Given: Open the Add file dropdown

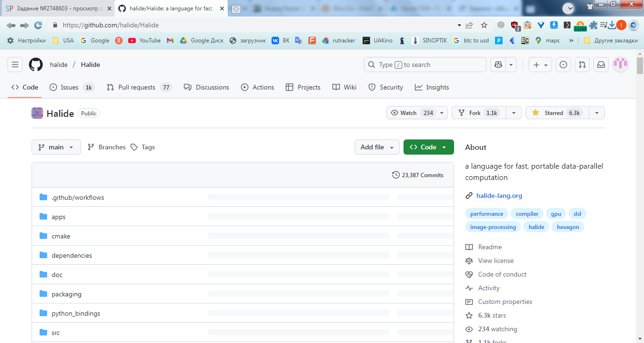Looking at the screenshot, I should click(377, 147).
